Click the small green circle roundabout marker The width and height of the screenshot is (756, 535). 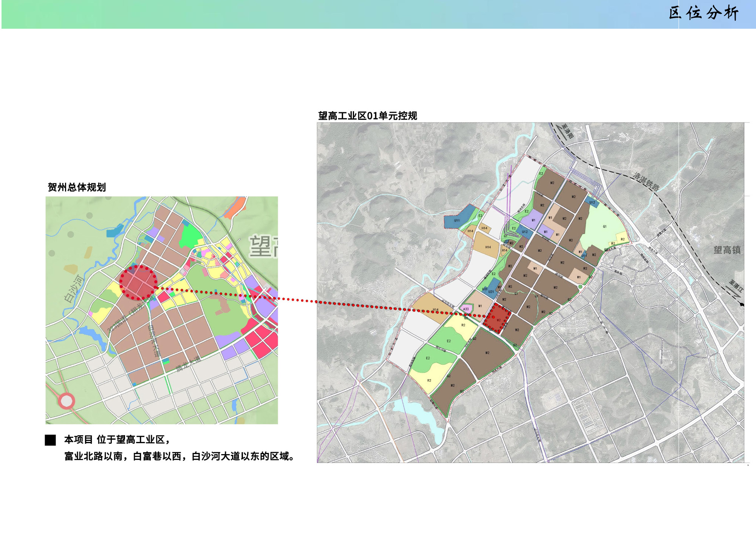(580, 287)
